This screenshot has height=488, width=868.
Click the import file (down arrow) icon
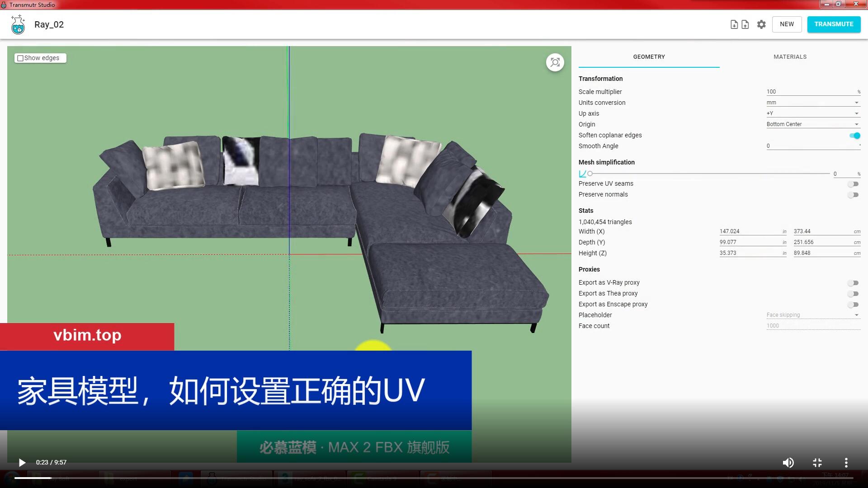(734, 24)
